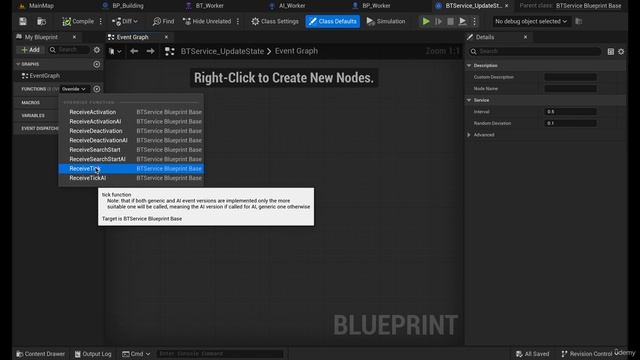Click the Browse to asset icon beside Save
Viewport: 640px width, 360px height.
click(x=41, y=21)
